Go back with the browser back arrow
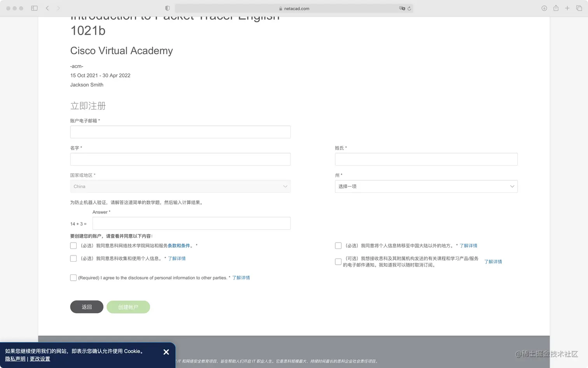The width and height of the screenshot is (588, 368). [x=47, y=8]
